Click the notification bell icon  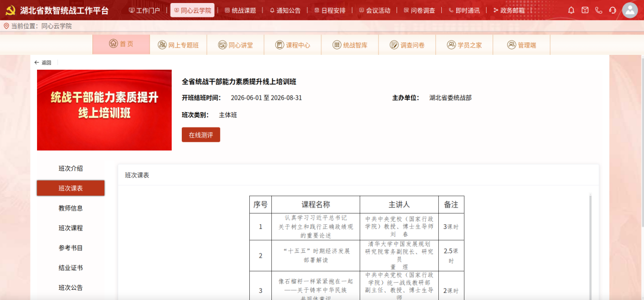(x=571, y=10)
